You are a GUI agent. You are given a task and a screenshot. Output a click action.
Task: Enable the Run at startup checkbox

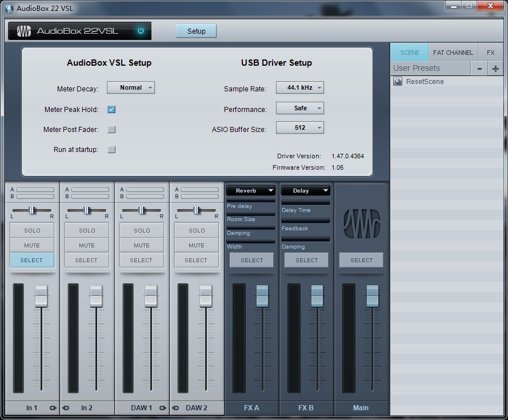(x=111, y=149)
